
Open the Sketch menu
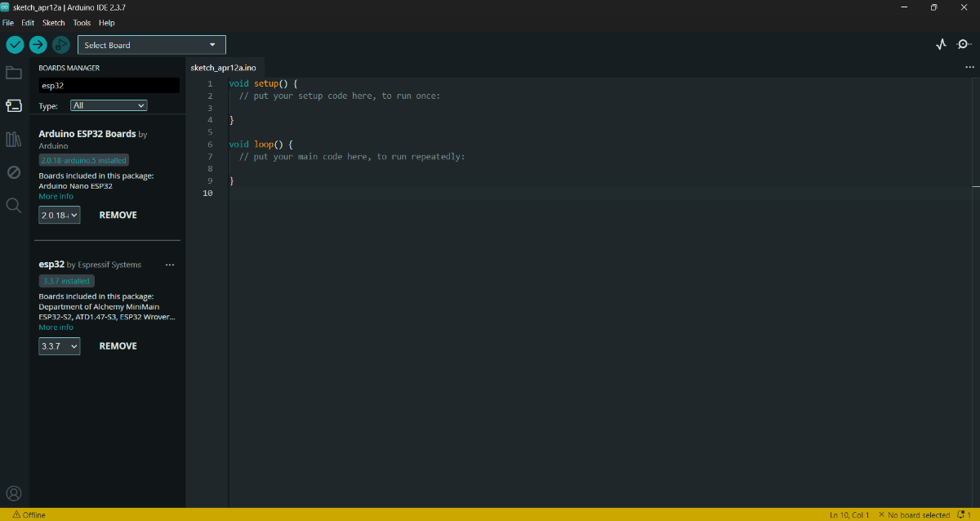(53, 23)
